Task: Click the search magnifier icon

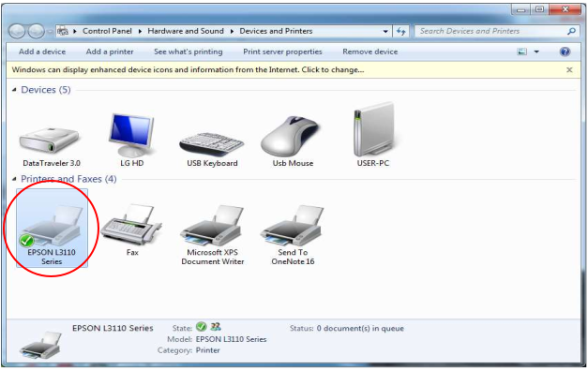Action: tap(571, 31)
